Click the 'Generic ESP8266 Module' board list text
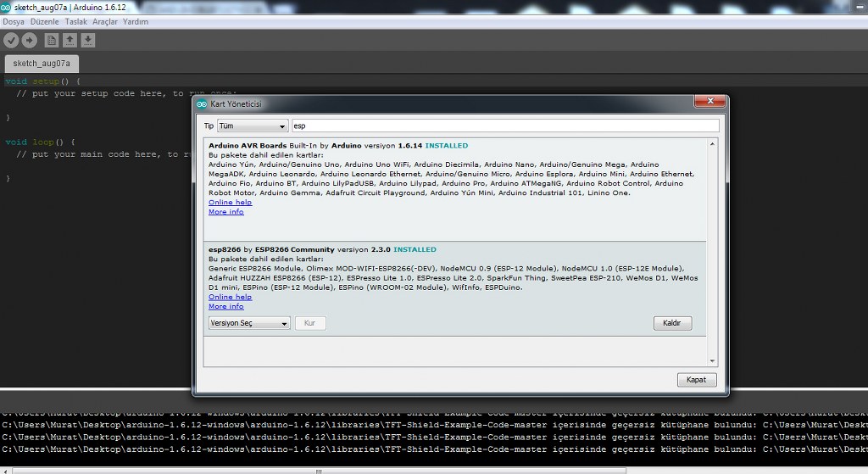This screenshot has width=868, height=474. tap(254, 268)
